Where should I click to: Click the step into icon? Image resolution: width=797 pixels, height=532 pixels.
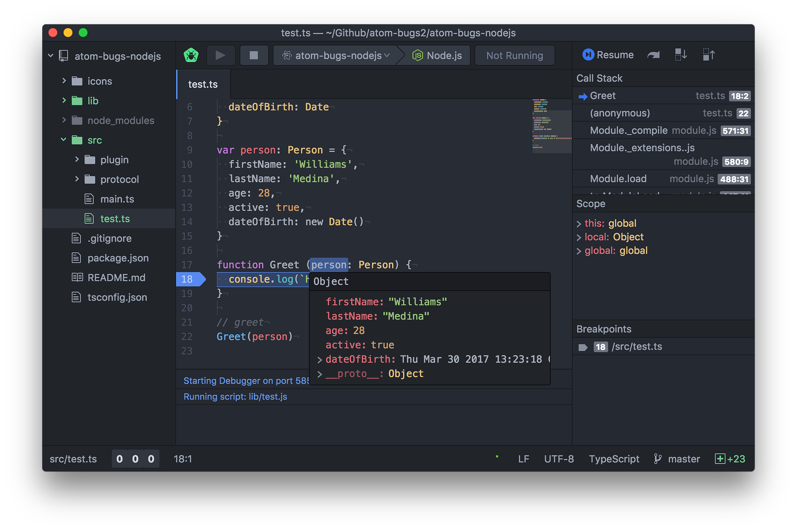(681, 55)
